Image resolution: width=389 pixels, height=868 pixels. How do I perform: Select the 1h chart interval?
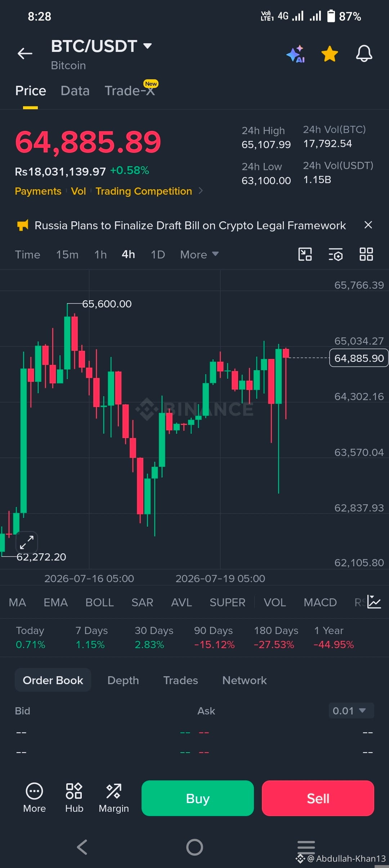coord(100,254)
